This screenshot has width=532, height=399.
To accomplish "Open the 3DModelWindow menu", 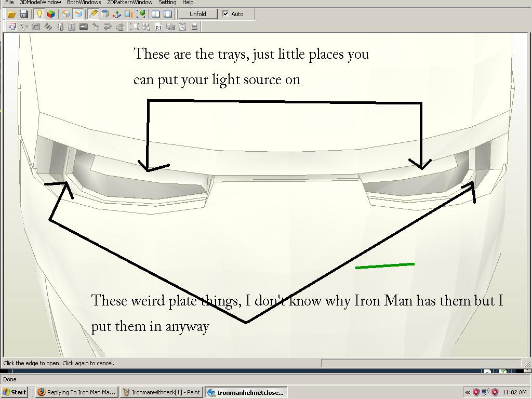I will (41, 3).
